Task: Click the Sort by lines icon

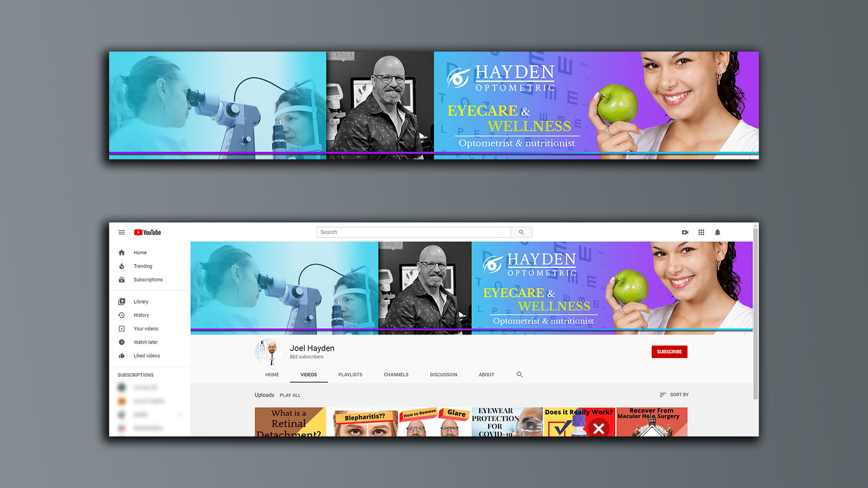Action: pos(663,395)
